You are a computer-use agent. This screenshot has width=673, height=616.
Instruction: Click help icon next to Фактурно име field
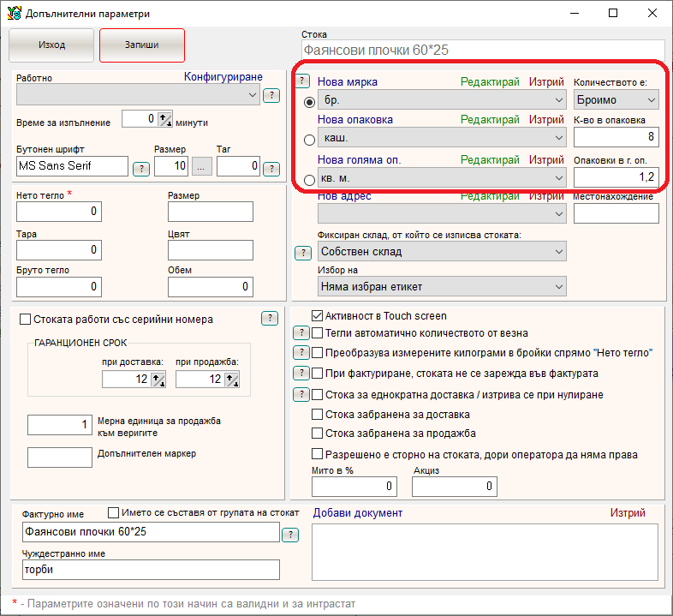tap(290, 535)
